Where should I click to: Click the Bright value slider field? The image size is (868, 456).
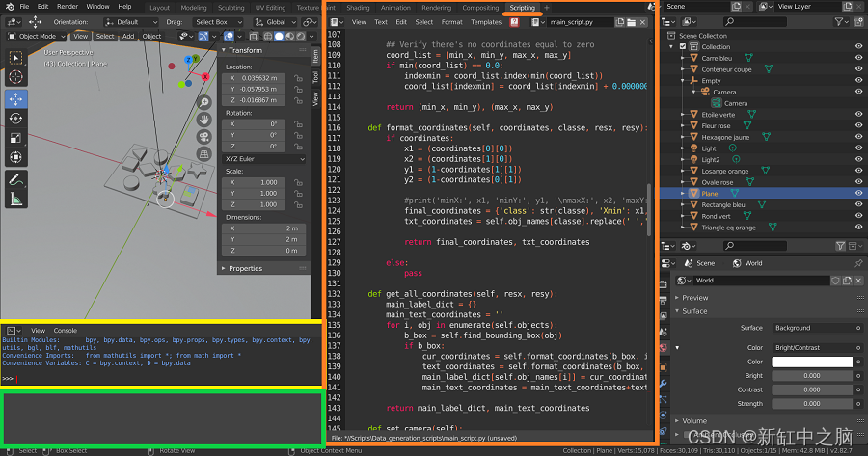pyautogui.click(x=811, y=376)
